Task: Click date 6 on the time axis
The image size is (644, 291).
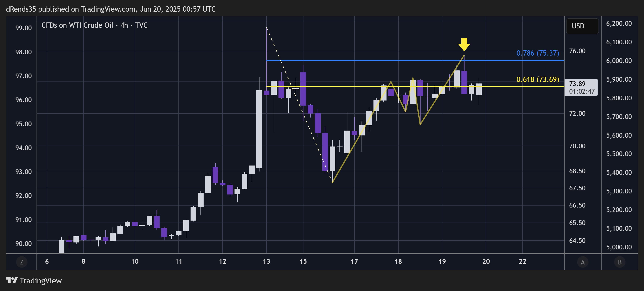Action: coord(47,261)
